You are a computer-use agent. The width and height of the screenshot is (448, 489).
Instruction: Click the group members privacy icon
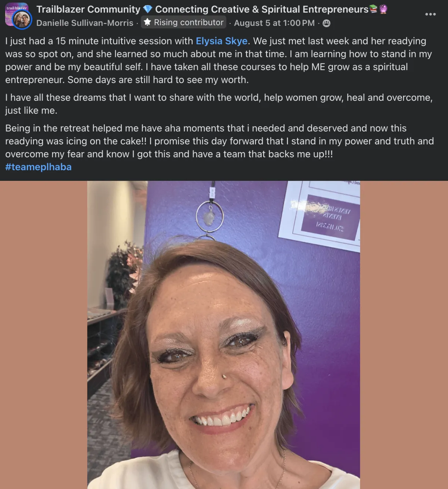click(x=326, y=23)
